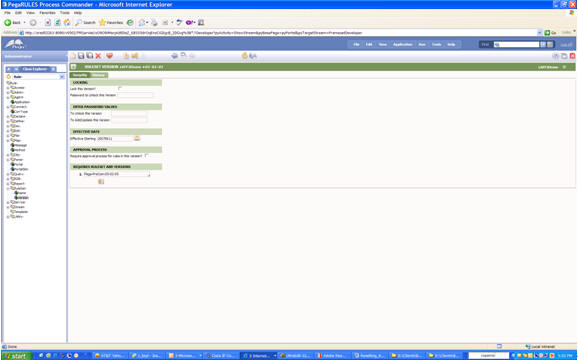Image resolution: width=578 pixels, height=361 pixels.
Task: Click the Print icon in the Pega toolbar
Action: click(174, 56)
